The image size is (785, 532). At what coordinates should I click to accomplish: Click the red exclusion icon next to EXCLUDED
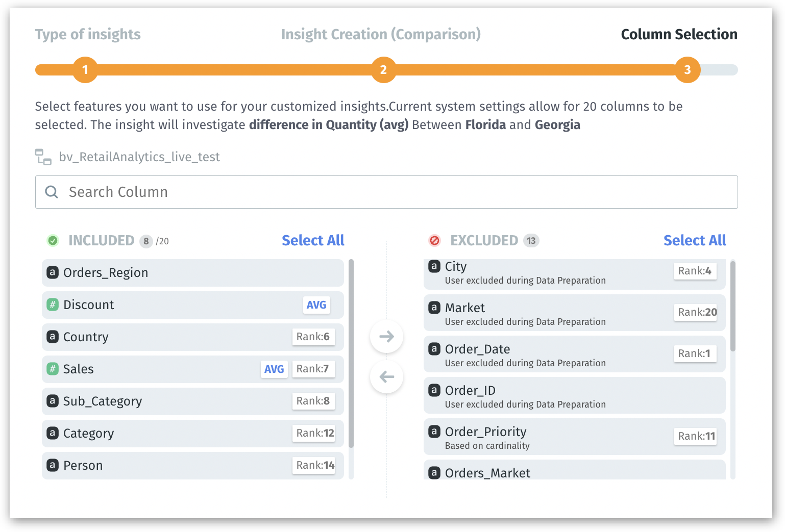coord(434,240)
